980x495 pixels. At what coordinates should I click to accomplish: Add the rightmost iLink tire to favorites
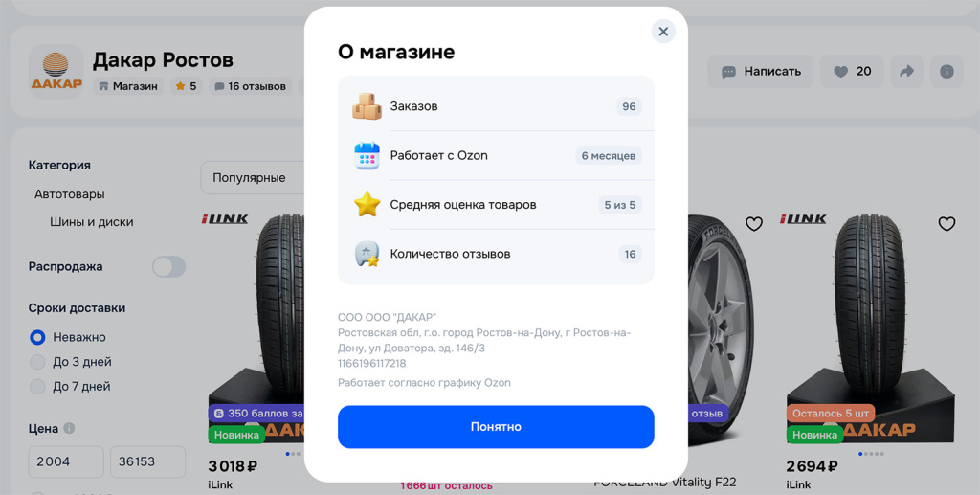tap(947, 223)
